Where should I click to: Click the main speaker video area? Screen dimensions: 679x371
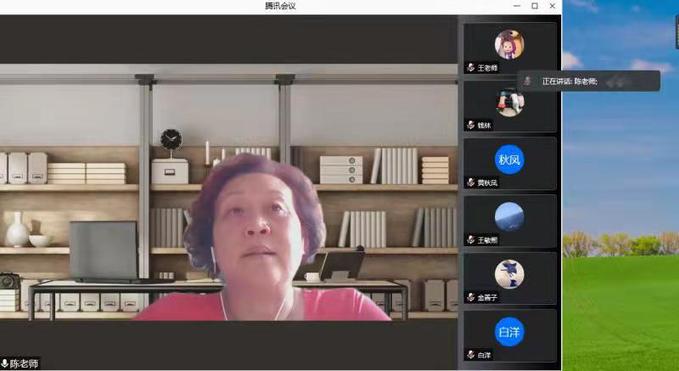(x=228, y=192)
